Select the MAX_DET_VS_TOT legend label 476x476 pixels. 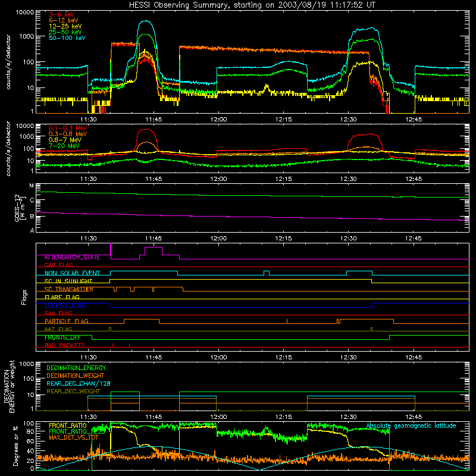[x=73, y=437]
